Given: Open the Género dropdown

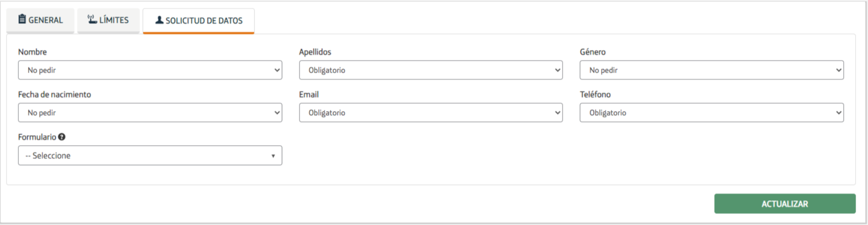Looking at the screenshot, I should click(712, 70).
